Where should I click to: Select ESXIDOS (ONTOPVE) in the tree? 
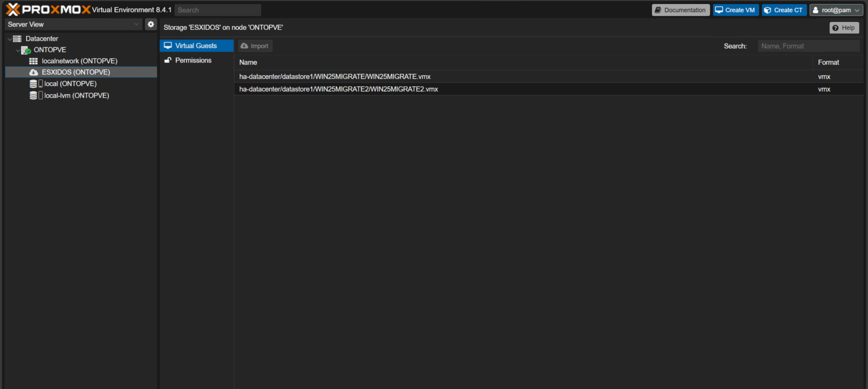[x=76, y=72]
